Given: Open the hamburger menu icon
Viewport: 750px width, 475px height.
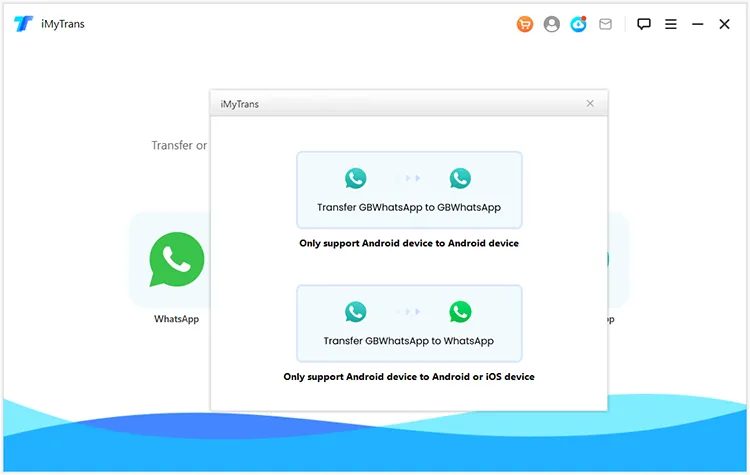Looking at the screenshot, I should pos(671,24).
